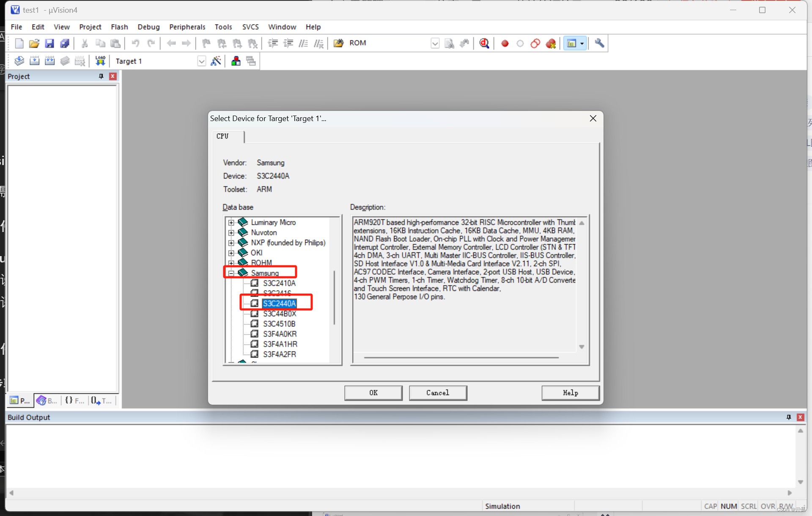Click the New file toolbar icon
This screenshot has height=516, width=812.
(19, 43)
